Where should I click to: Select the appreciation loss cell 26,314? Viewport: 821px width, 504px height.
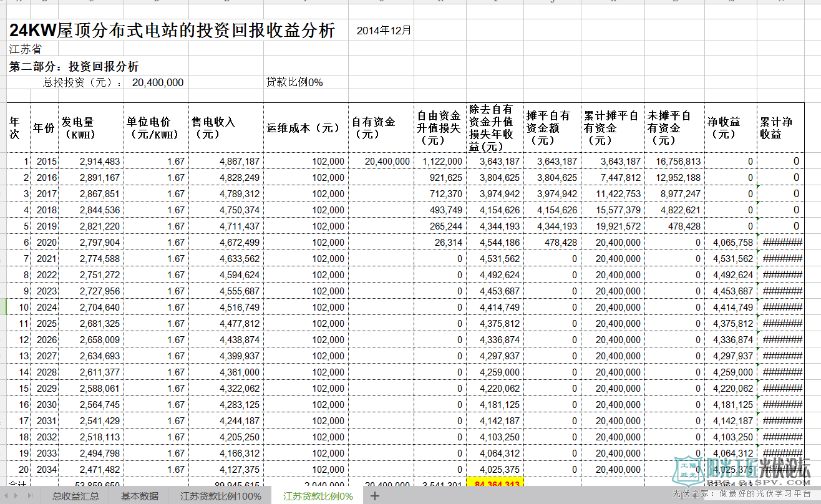[440, 242]
